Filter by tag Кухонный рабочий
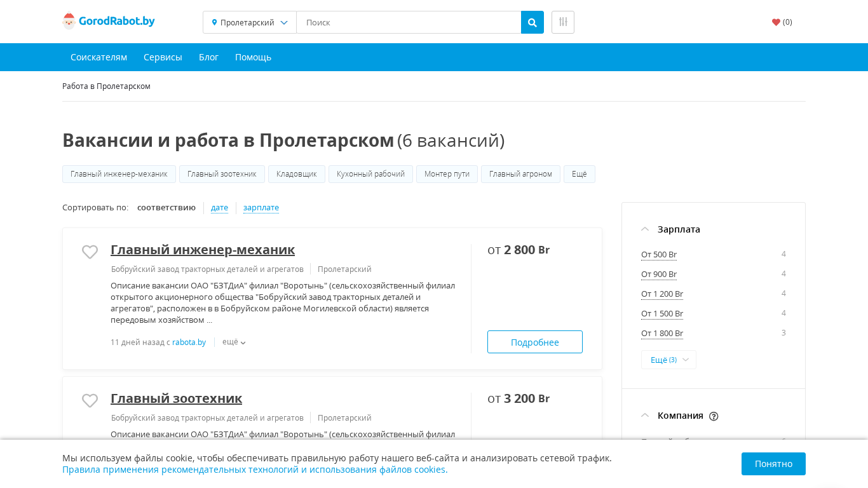 pyautogui.click(x=370, y=174)
